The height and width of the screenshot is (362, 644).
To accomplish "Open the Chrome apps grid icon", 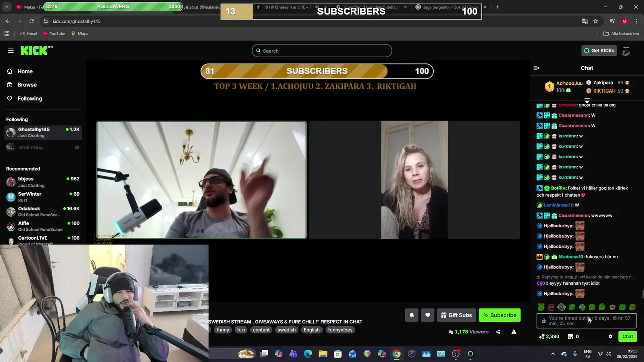I will (x=7, y=34).
